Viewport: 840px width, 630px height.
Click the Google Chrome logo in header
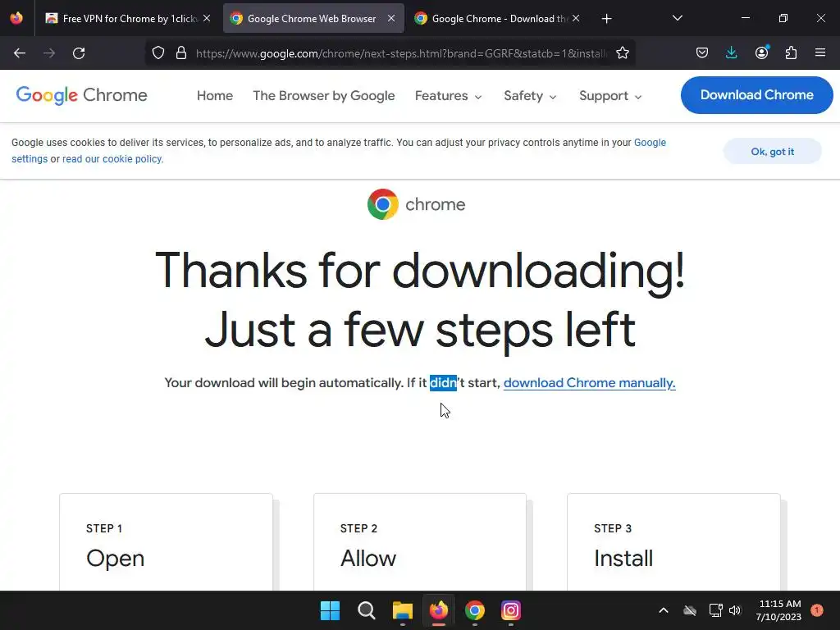click(x=81, y=95)
